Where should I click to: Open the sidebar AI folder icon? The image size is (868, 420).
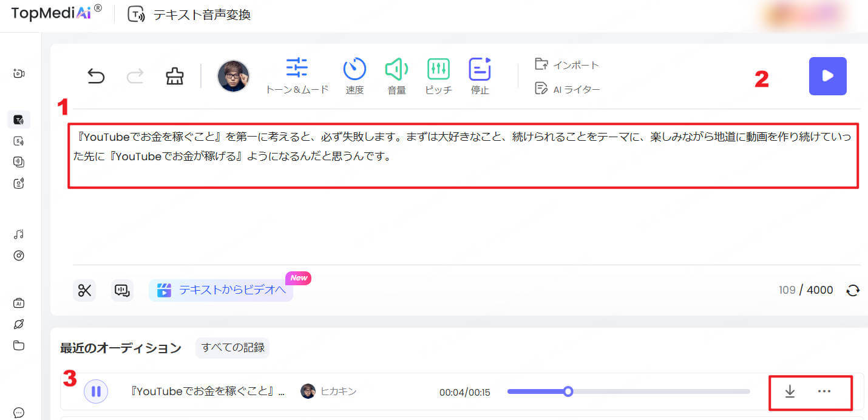[19, 303]
